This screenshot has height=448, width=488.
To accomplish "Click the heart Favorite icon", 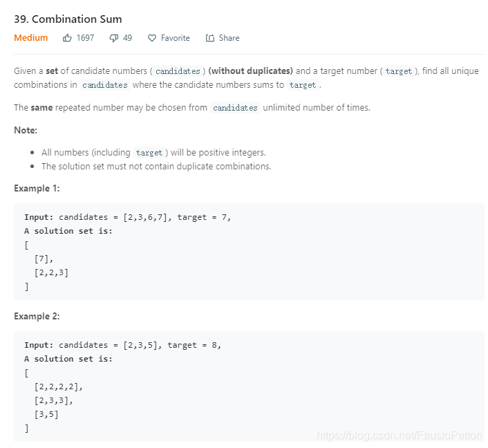I will click(152, 38).
